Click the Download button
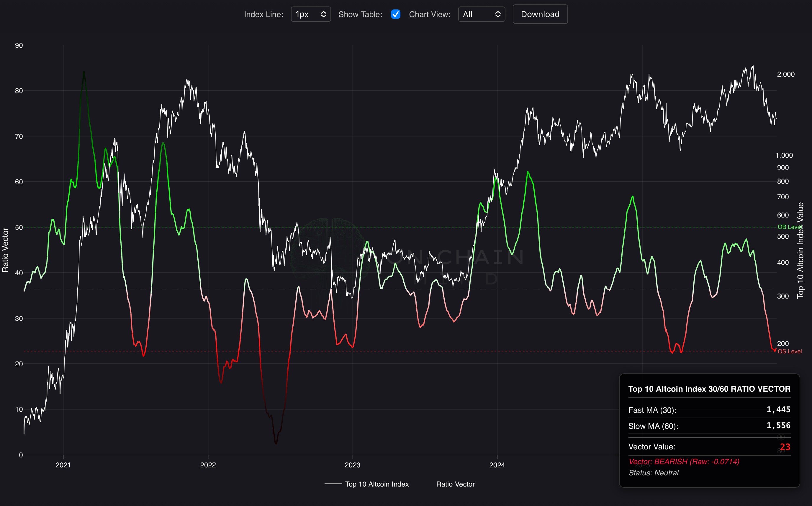Viewport: 812px width, 506px height. [540, 14]
